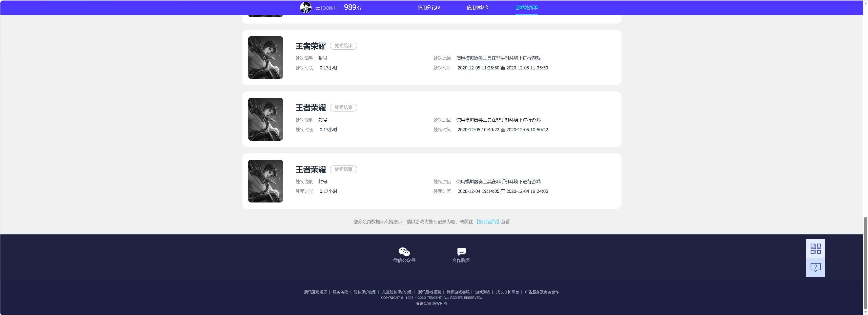Open the help question floating button
Screen dimensions: 868x315
tap(815, 268)
